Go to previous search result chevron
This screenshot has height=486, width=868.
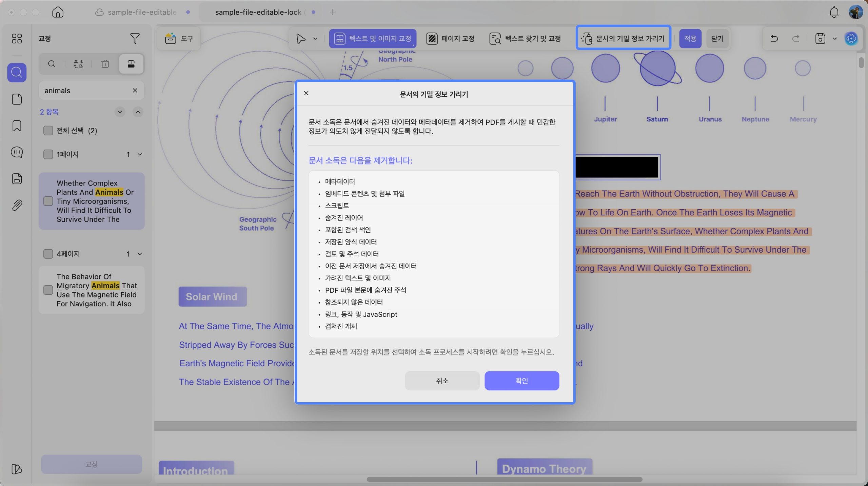tap(138, 112)
